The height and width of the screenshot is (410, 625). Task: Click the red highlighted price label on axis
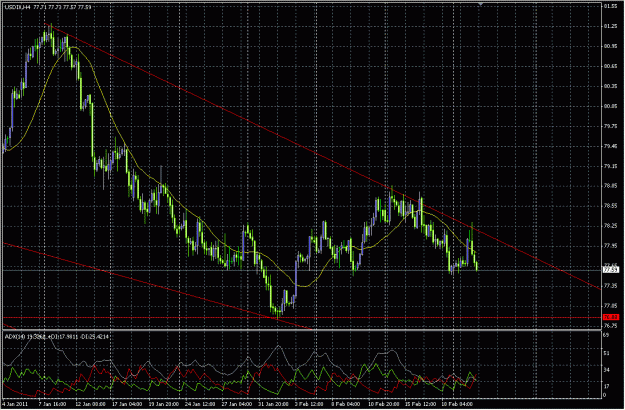pyautogui.click(x=610, y=318)
